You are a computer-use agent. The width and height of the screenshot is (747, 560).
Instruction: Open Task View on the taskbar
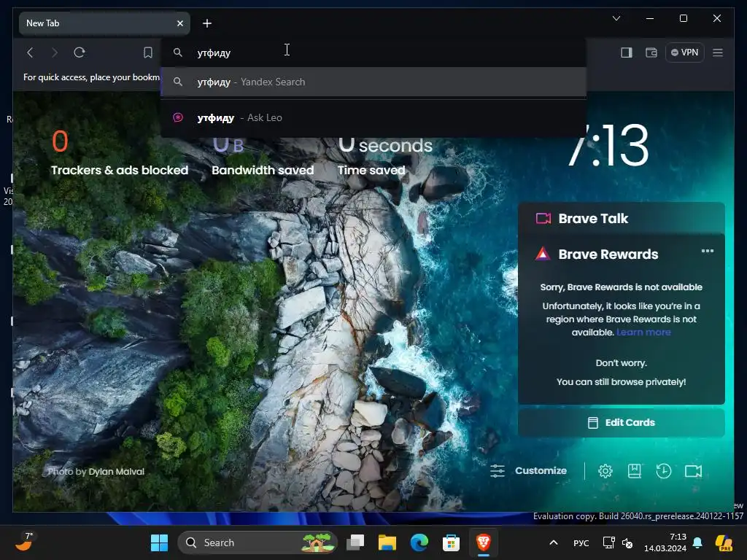click(x=355, y=542)
